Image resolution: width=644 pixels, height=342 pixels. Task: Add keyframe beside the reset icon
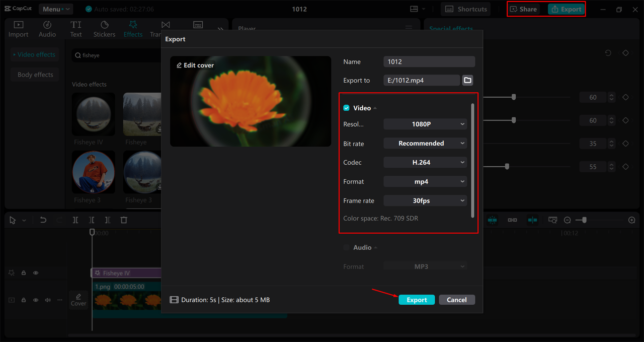(625, 53)
